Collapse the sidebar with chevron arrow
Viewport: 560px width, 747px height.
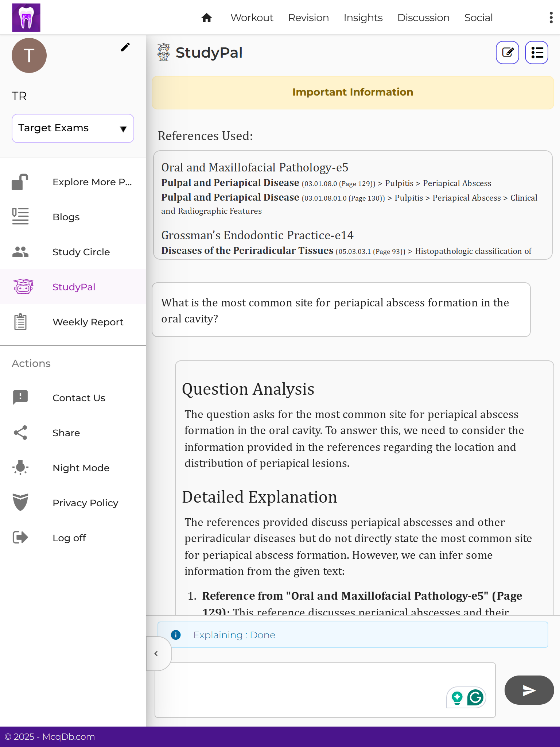click(156, 654)
